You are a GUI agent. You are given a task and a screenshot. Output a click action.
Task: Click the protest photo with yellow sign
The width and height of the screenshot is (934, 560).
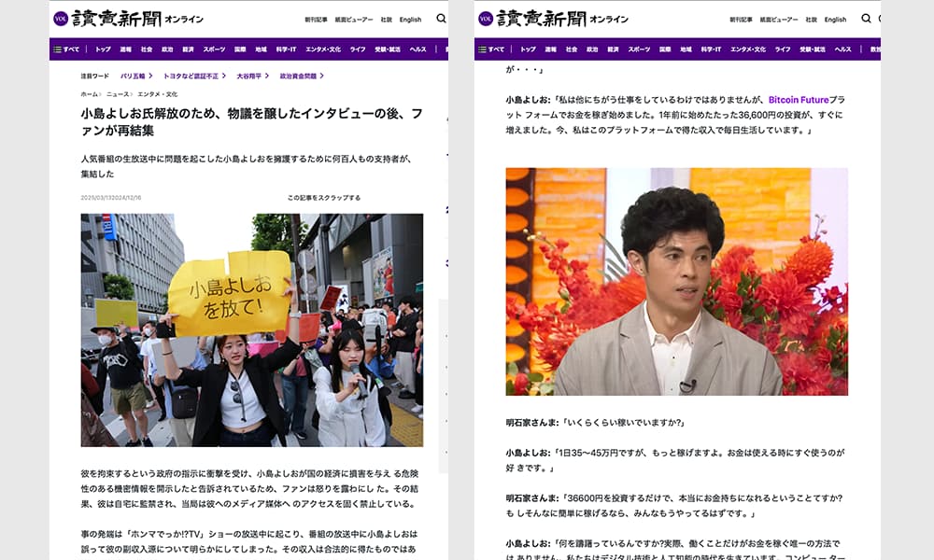click(251, 329)
